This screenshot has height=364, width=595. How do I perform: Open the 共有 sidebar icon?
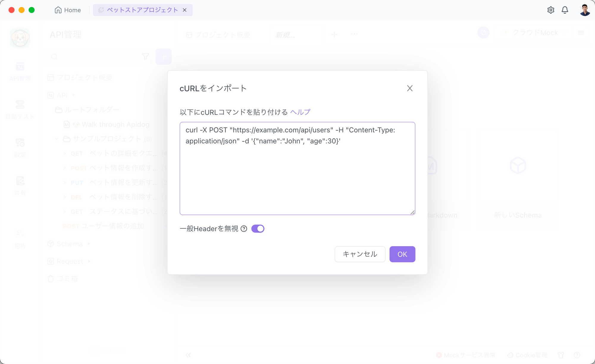pyautogui.click(x=20, y=186)
